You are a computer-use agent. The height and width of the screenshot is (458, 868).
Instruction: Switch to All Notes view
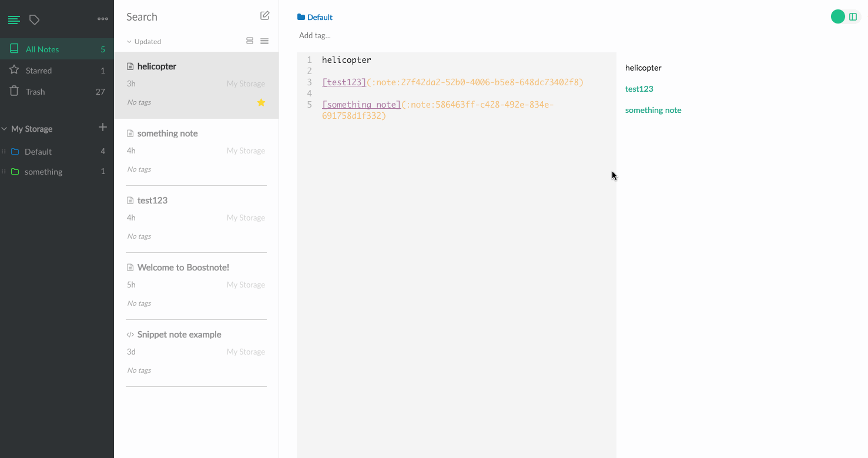(43, 49)
